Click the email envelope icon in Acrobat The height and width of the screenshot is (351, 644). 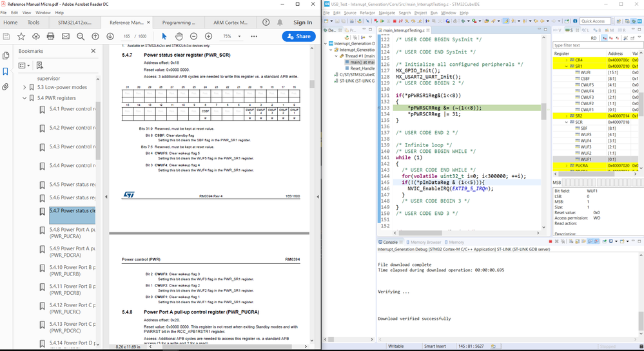(x=65, y=37)
